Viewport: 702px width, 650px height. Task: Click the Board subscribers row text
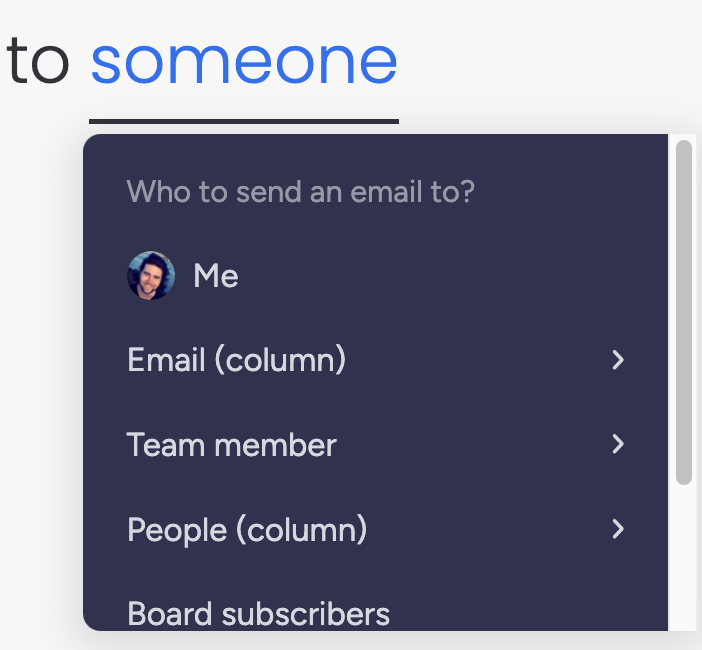(x=258, y=614)
